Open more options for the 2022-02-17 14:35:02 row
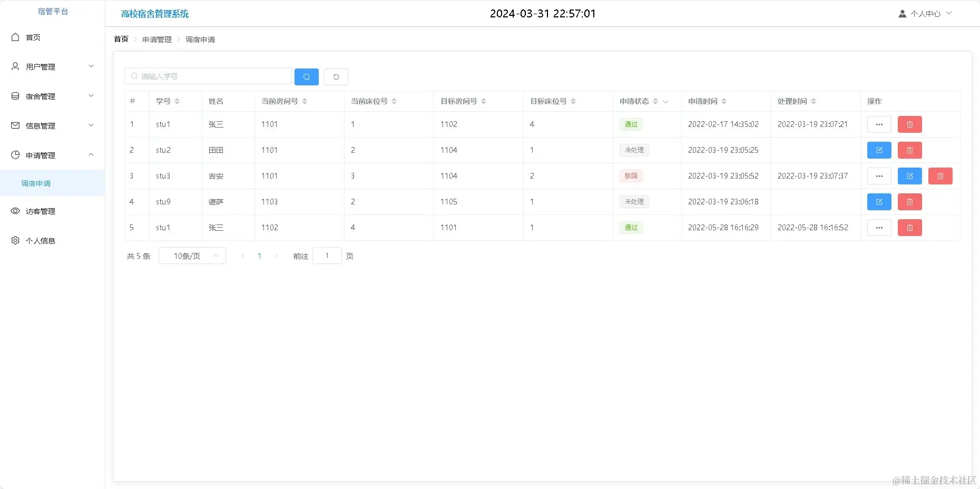This screenshot has width=980, height=489. tap(879, 124)
